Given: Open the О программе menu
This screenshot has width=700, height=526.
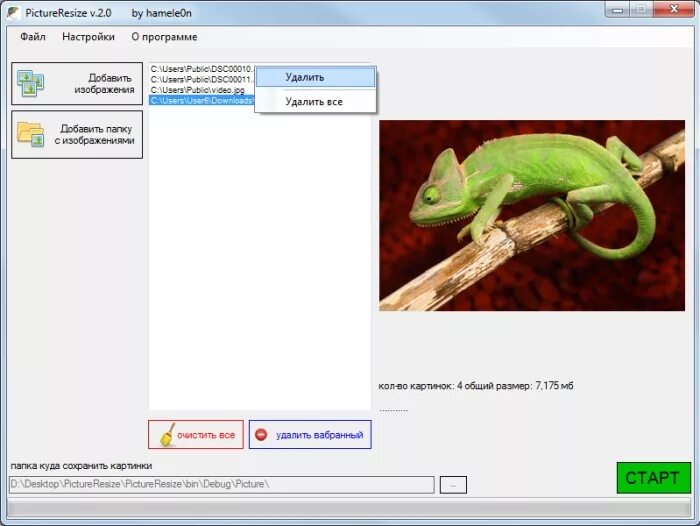Looking at the screenshot, I should [x=164, y=37].
